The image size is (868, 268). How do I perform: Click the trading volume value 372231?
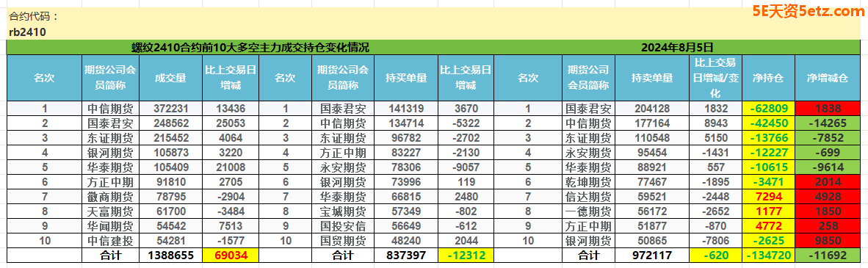[x=170, y=109]
